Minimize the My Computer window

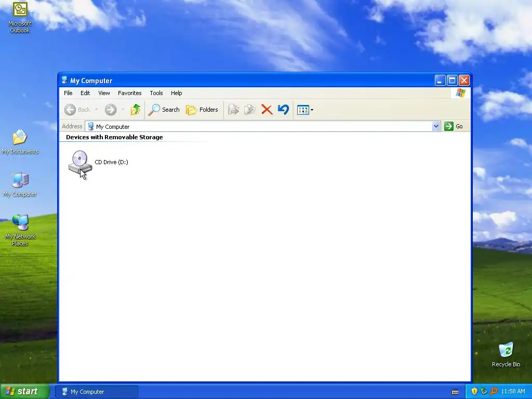point(440,81)
